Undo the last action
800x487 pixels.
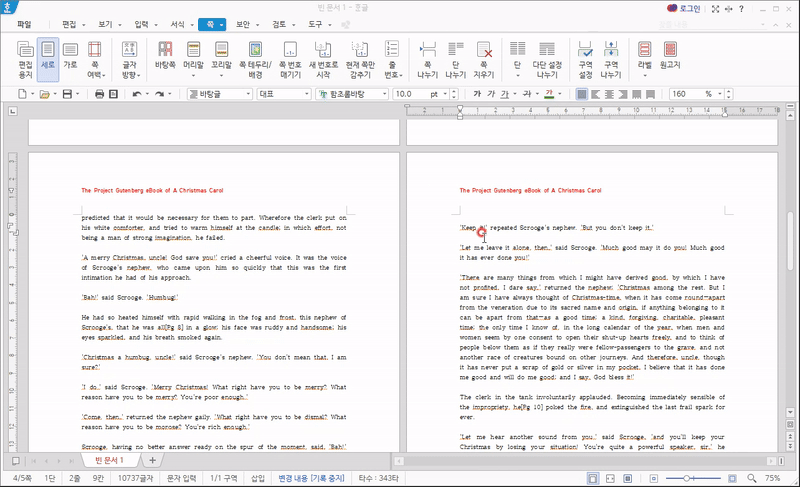[x=137, y=94]
